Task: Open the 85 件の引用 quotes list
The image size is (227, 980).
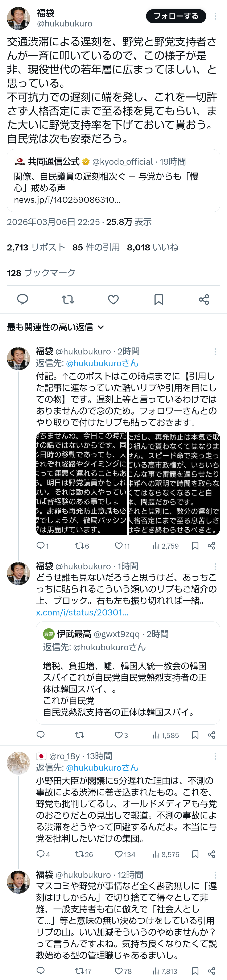Action: pyautogui.click(x=96, y=247)
